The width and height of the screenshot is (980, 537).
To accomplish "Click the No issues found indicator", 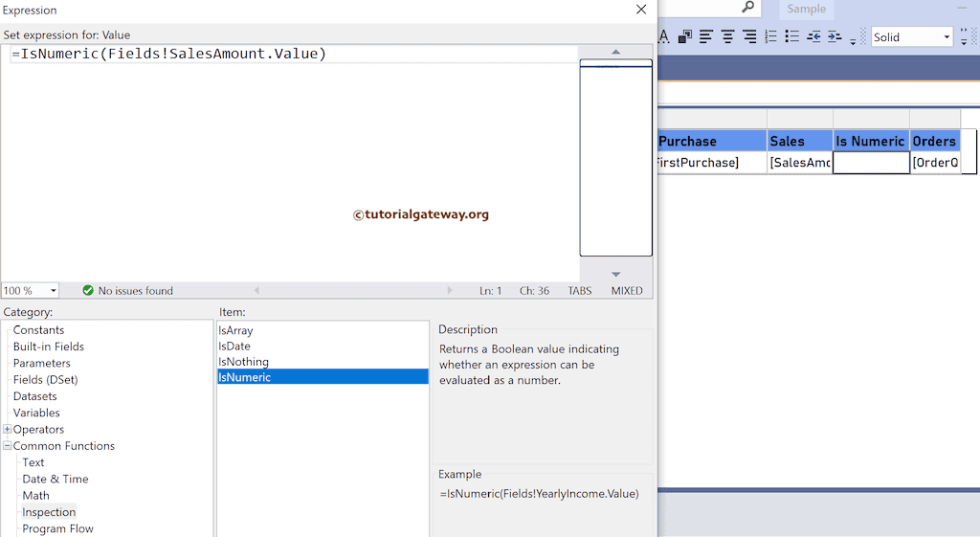I will point(127,291).
